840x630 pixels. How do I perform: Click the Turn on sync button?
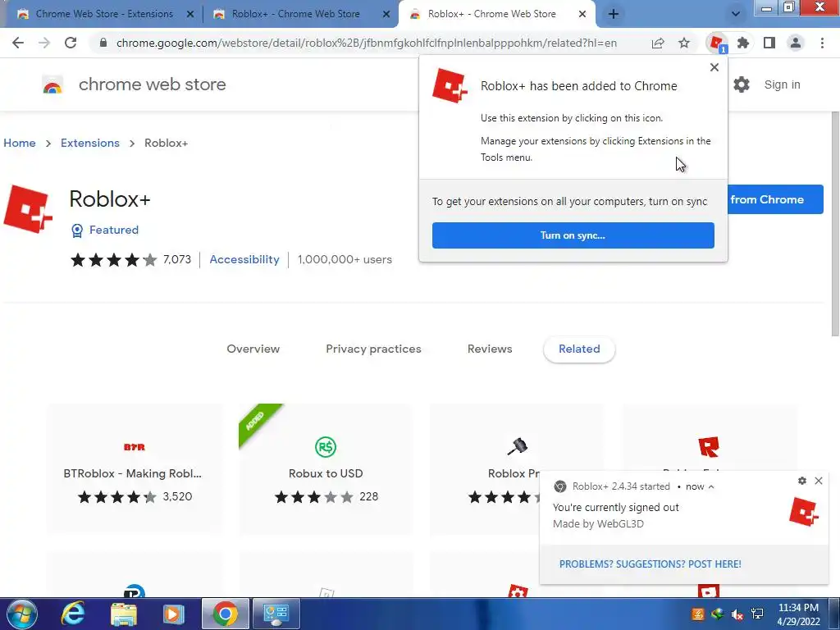click(573, 235)
